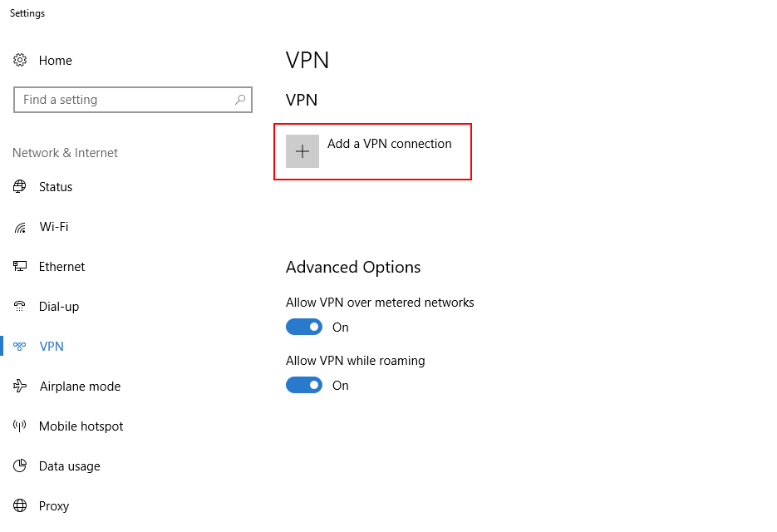Open the Proxy settings page
Screen dimensions: 777x532
54,506
